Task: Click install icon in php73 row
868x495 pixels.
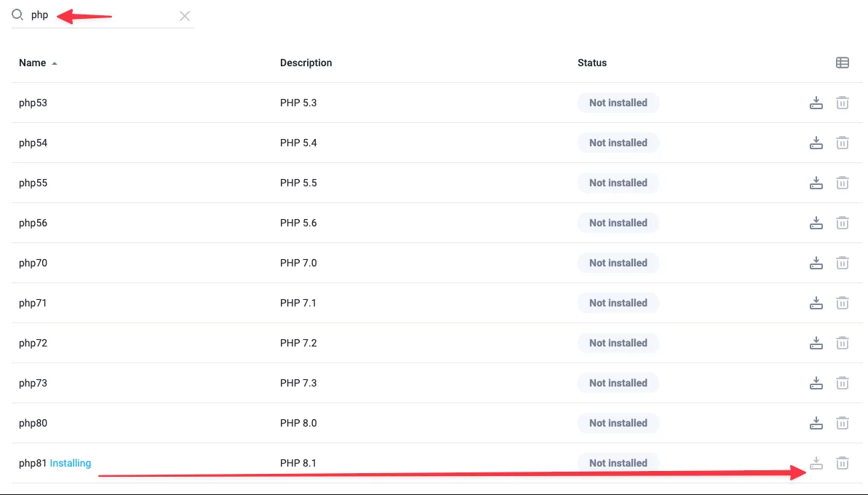Action: pyautogui.click(x=816, y=383)
